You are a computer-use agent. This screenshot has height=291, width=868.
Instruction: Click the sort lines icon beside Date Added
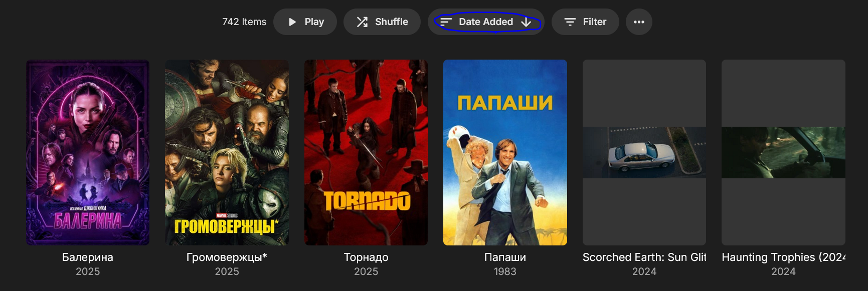[x=446, y=22]
